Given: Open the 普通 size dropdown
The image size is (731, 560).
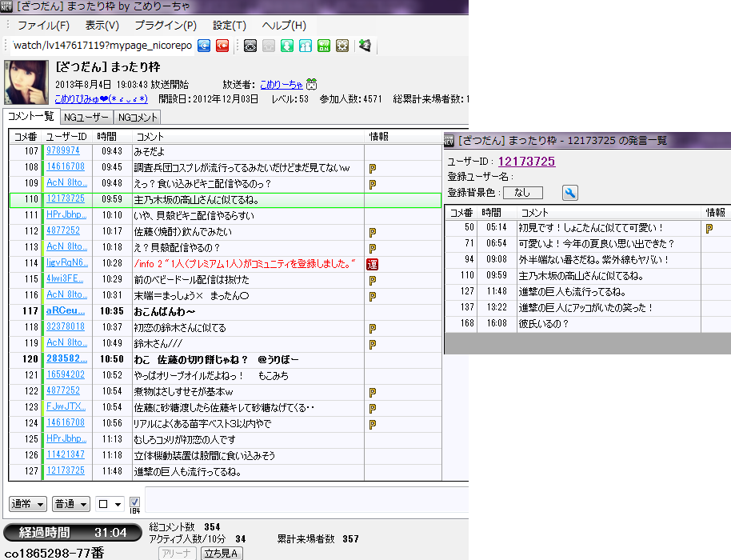Looking at the screenshot, I should tap(71, 504).
